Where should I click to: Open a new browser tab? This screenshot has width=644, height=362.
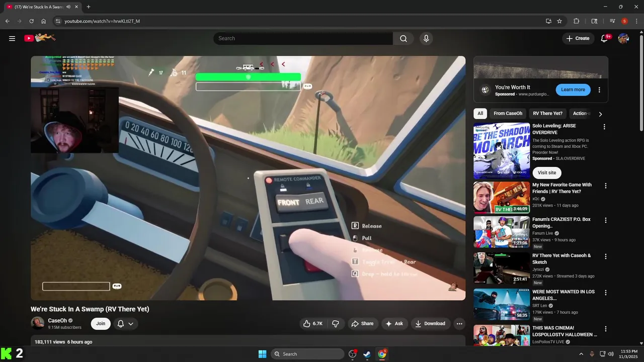89,7
